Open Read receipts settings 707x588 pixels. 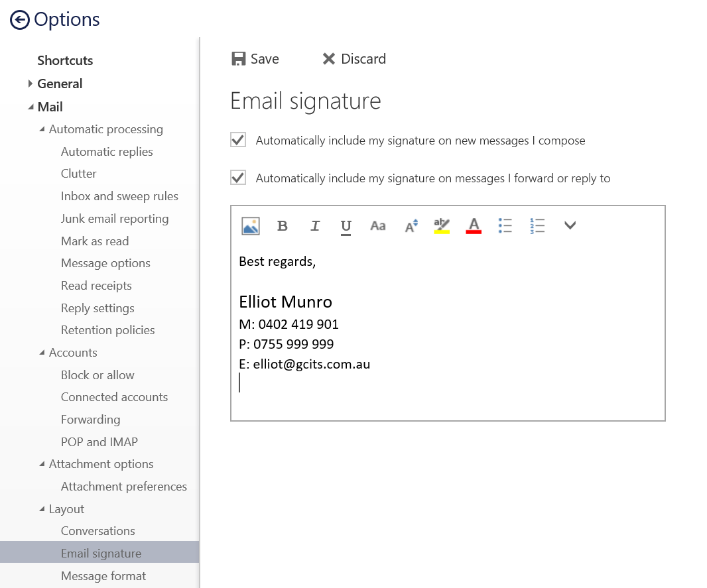(96, 286)
